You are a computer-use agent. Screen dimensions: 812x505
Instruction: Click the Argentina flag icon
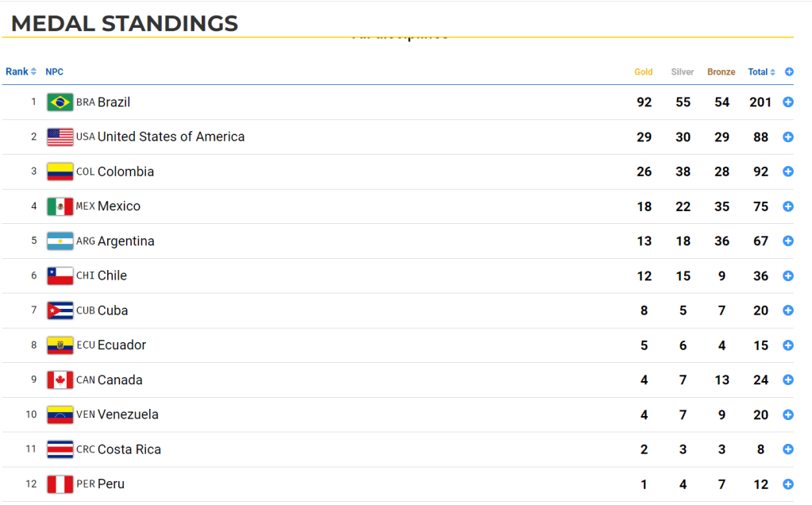60,241
